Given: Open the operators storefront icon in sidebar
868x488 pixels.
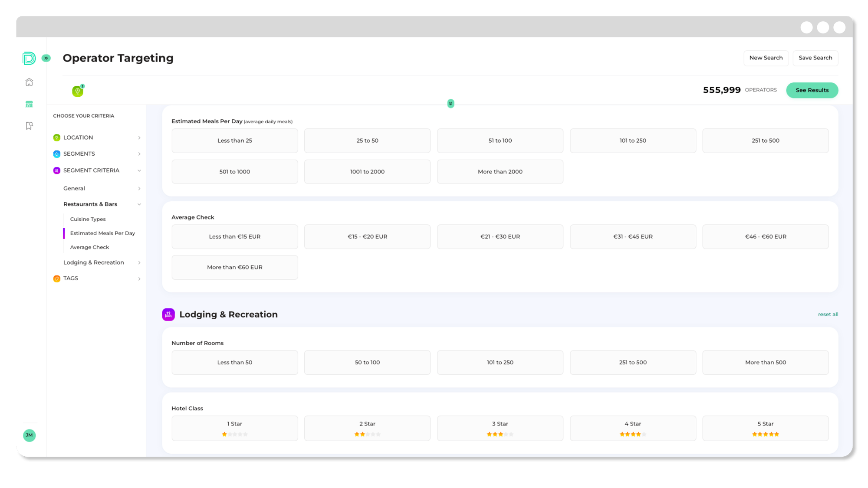Looking at the screenshot, I should click(x=29, y=104).
